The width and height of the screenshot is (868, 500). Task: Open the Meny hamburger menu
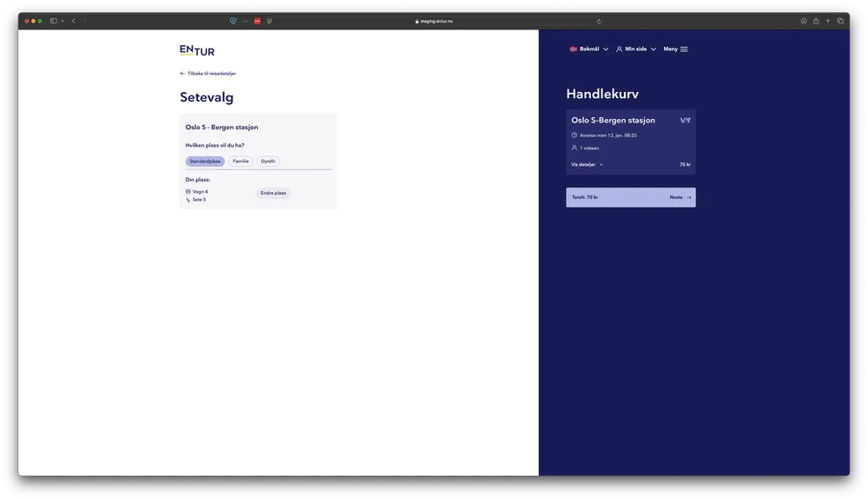point(675,49)
